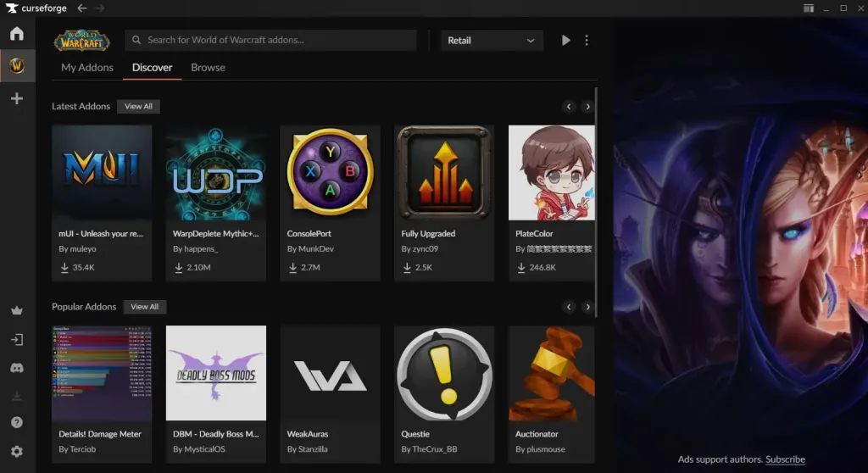Open the Auctionator gavel thumbnail

click(551, 373)
